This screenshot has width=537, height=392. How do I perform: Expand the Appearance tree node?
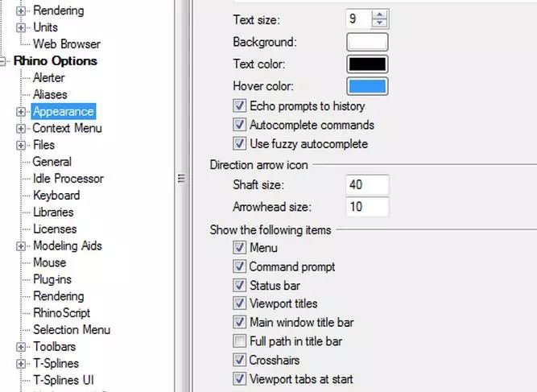[21, 112]
